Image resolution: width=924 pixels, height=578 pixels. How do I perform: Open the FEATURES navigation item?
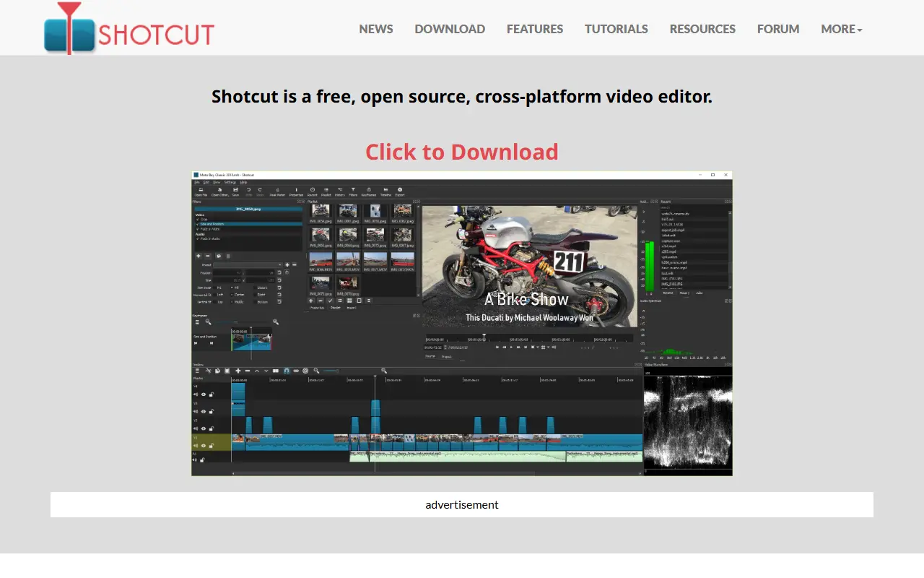(x=535, y=29)
